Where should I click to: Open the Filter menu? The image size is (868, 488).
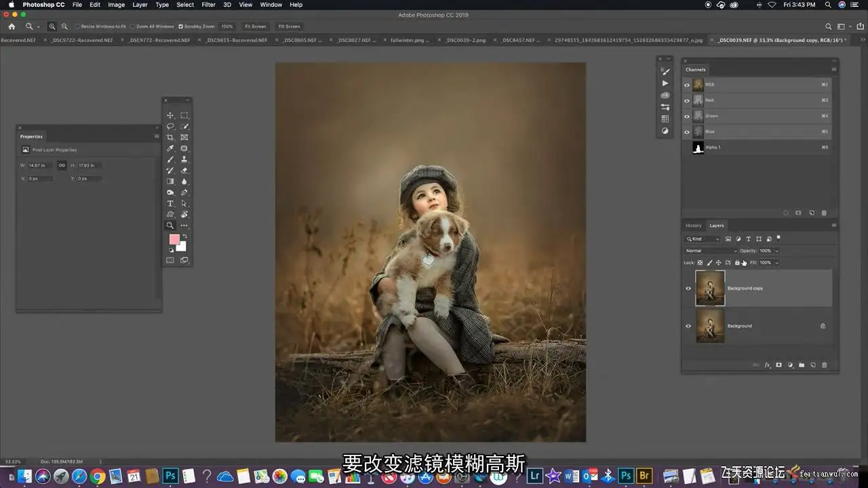(x=208, y=5)
